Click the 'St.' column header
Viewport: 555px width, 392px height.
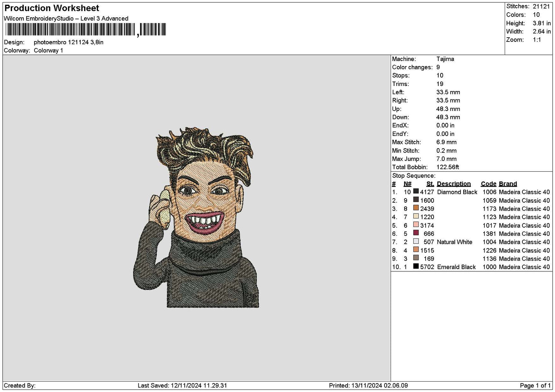point(430,184)
